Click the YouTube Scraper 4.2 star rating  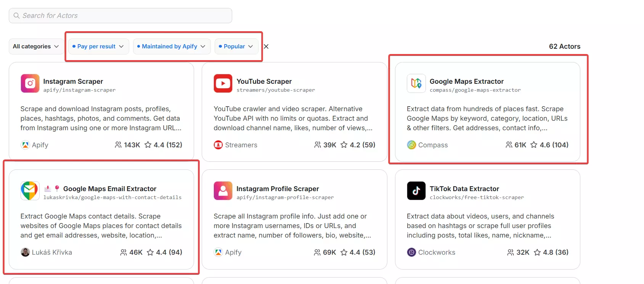coord(358,145)
